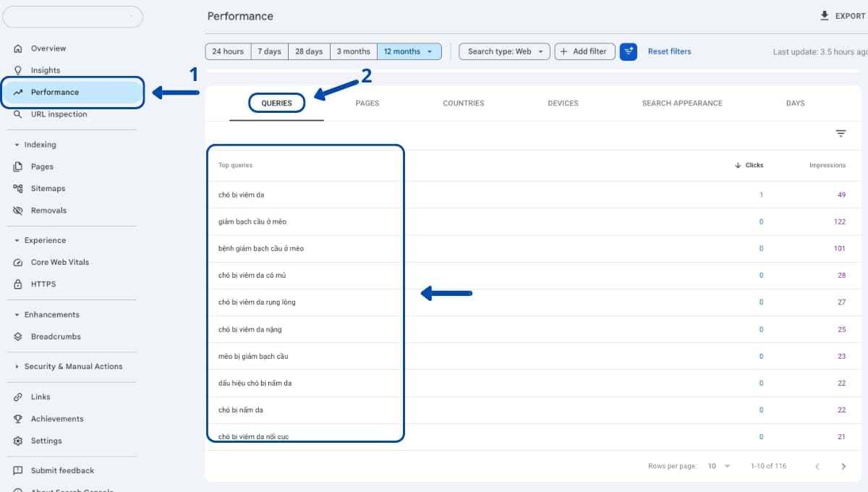Viewport: 868px width, 492px height.
Task: Select the 7 days range
Action: click(269, 51)
